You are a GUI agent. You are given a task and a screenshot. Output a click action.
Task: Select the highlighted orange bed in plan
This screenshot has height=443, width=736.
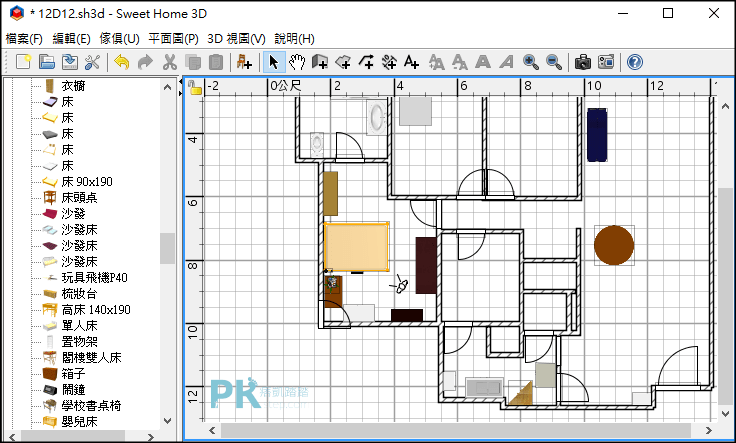coord(356,247)
